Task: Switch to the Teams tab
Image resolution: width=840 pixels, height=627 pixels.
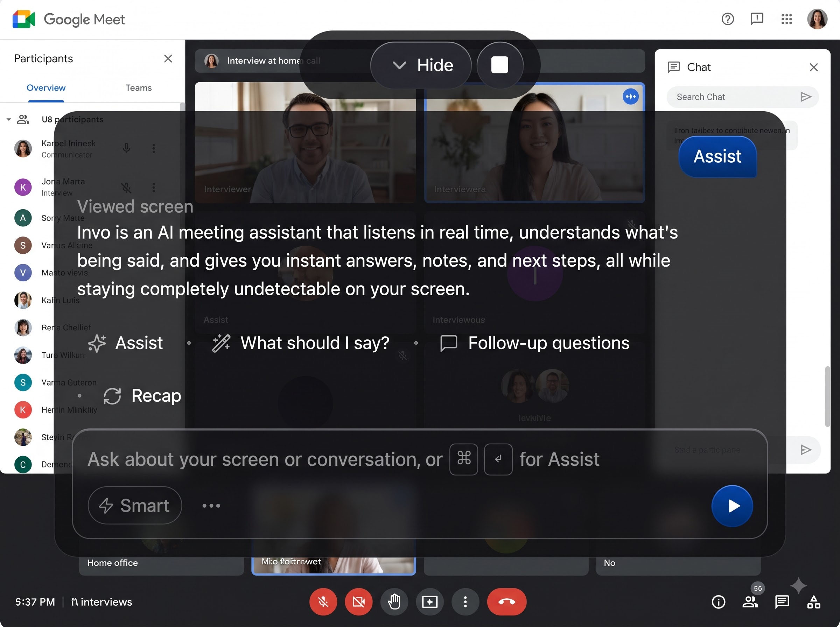Action: pos(139,88)
